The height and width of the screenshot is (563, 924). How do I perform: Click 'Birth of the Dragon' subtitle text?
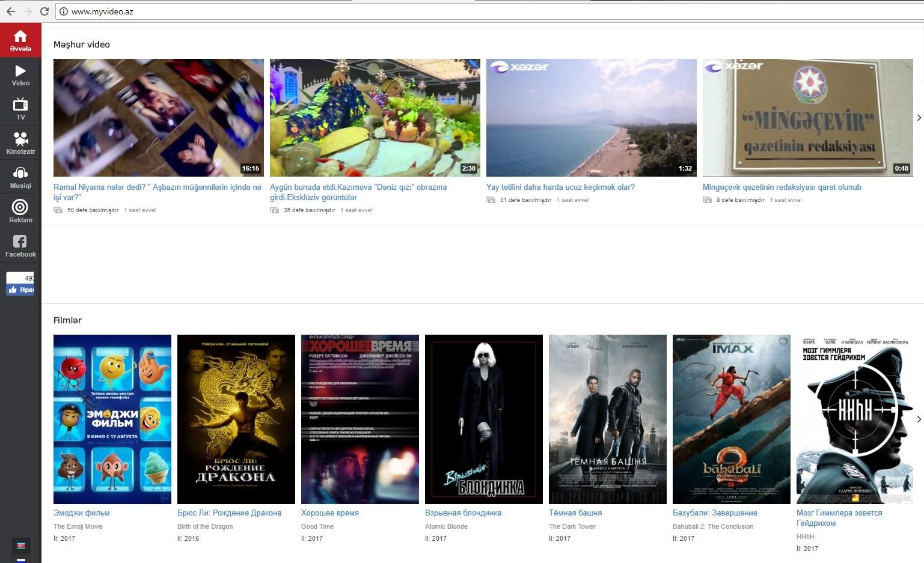tap(205, 526)
